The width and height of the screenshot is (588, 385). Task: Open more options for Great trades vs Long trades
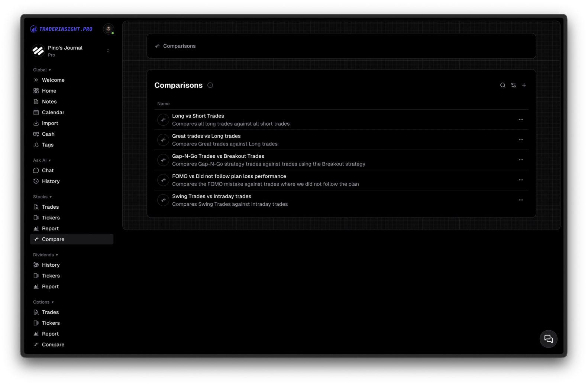point(521,140)
